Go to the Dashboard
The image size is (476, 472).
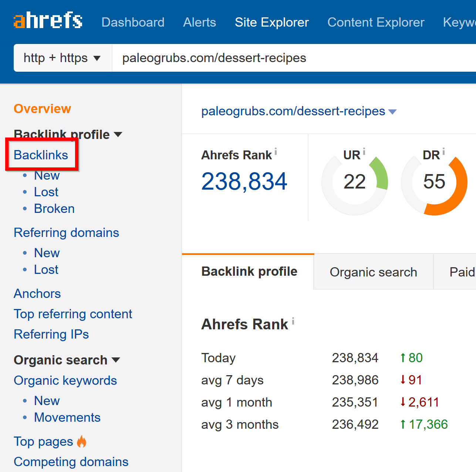click(x=133, y=22)
